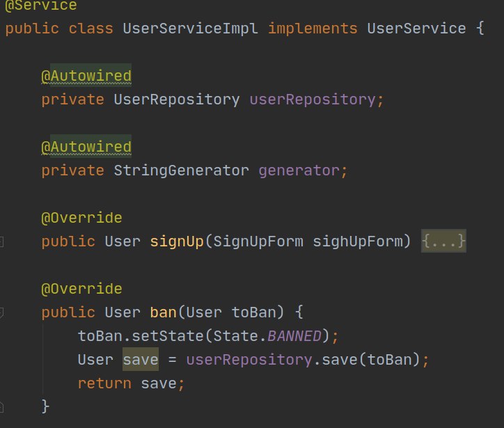Image resolution: width=504 pixels, height=428 pixels.
Task: Click 'save' in the return statement
Action: pos(159,383)
